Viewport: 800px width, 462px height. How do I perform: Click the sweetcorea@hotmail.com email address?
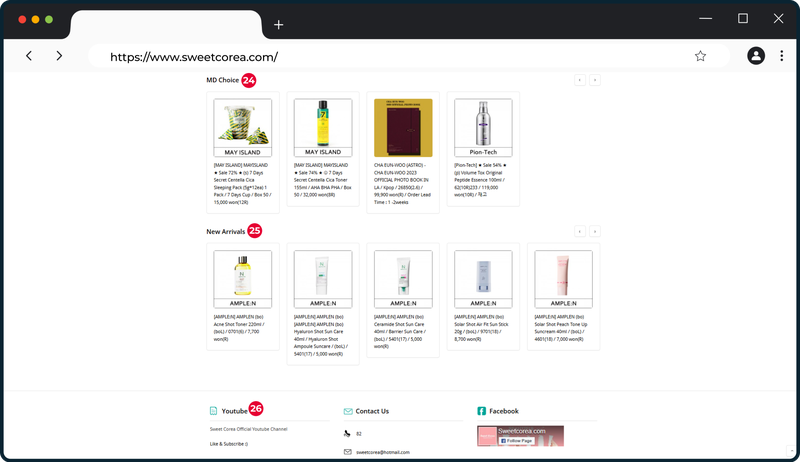pyautogui.click(x=383, y=452)
